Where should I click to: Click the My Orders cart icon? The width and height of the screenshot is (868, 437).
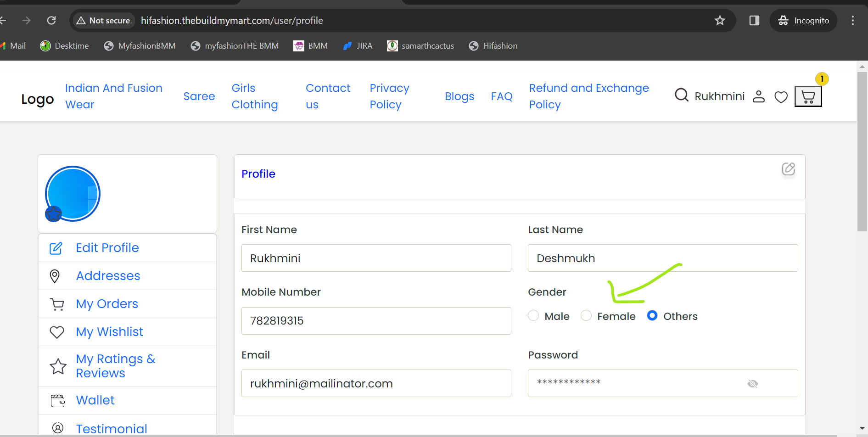click(57, 304)
